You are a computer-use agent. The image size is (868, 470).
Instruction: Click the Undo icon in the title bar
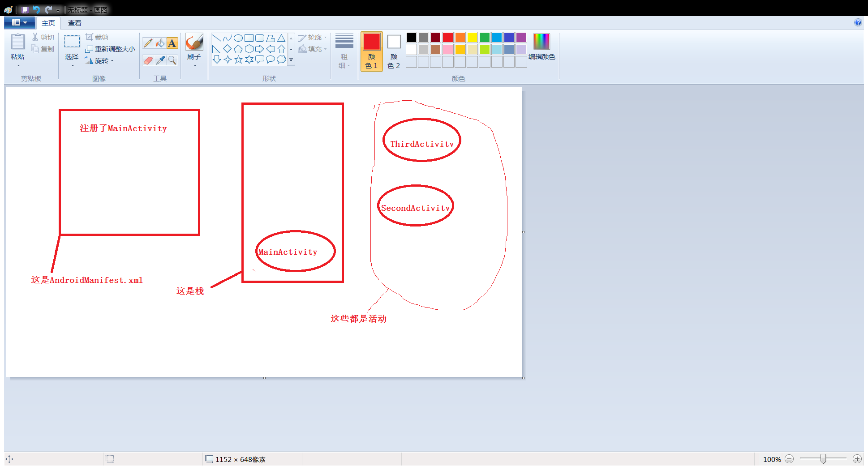pyautogui.click(x=36, y=10)
